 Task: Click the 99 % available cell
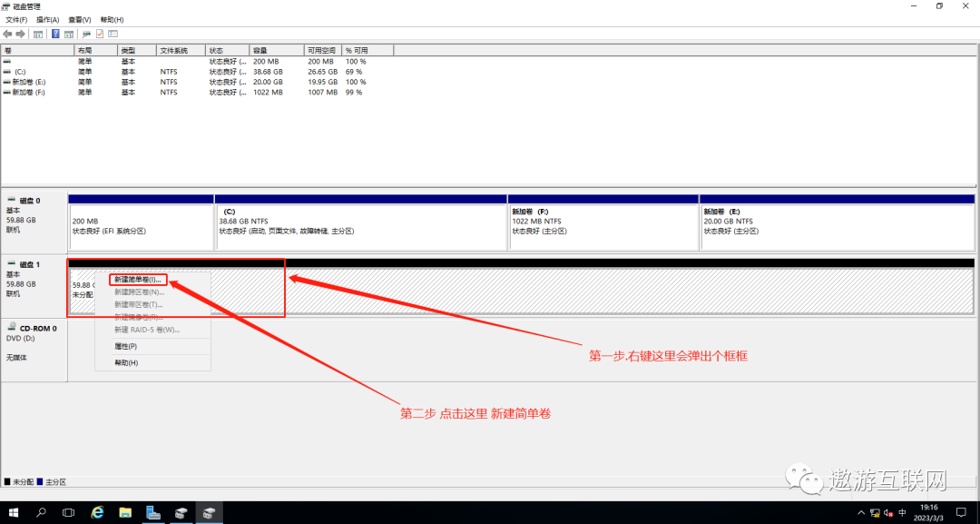[354, 92]
